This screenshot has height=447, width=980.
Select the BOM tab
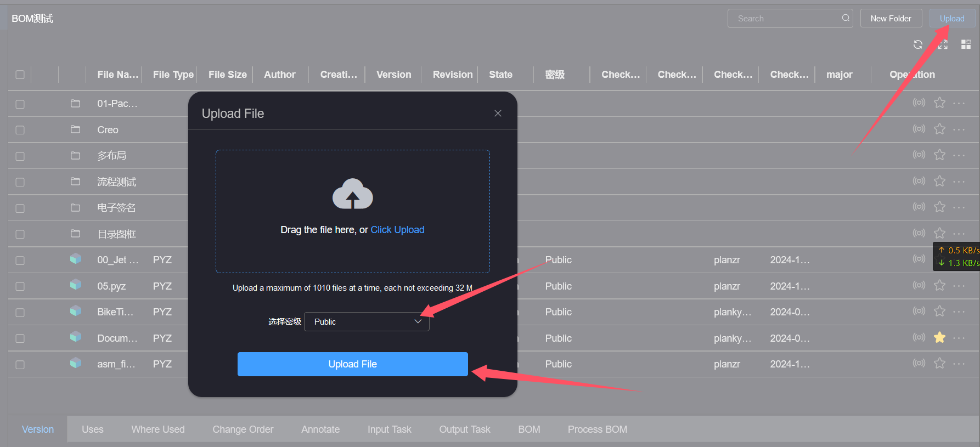pos(530,429)
